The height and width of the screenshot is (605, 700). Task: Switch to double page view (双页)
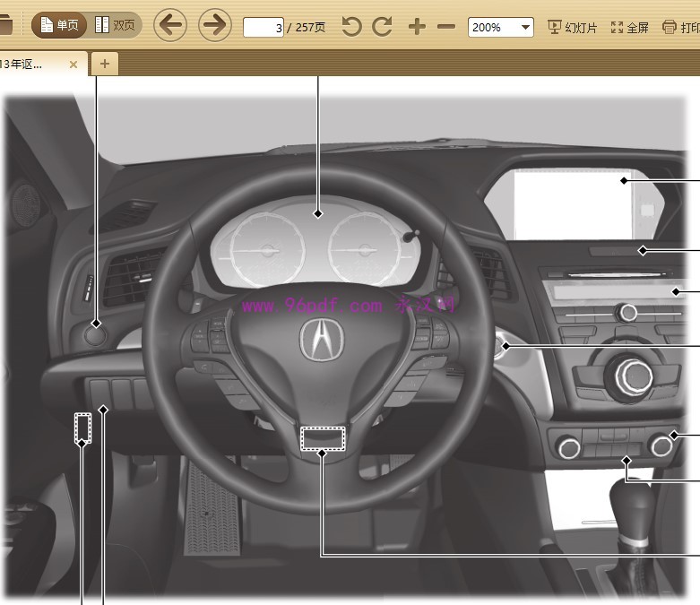pyautogui.click(x=115, y=25)
